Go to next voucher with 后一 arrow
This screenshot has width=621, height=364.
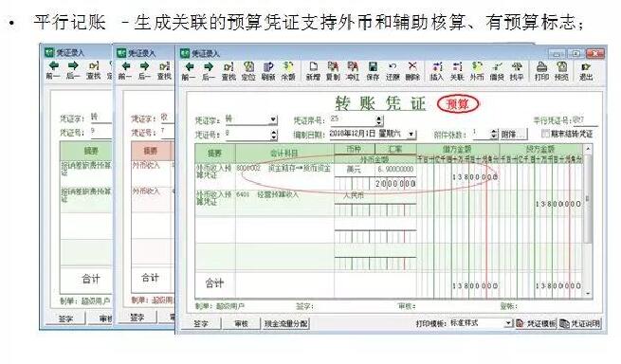pos(209,71)
